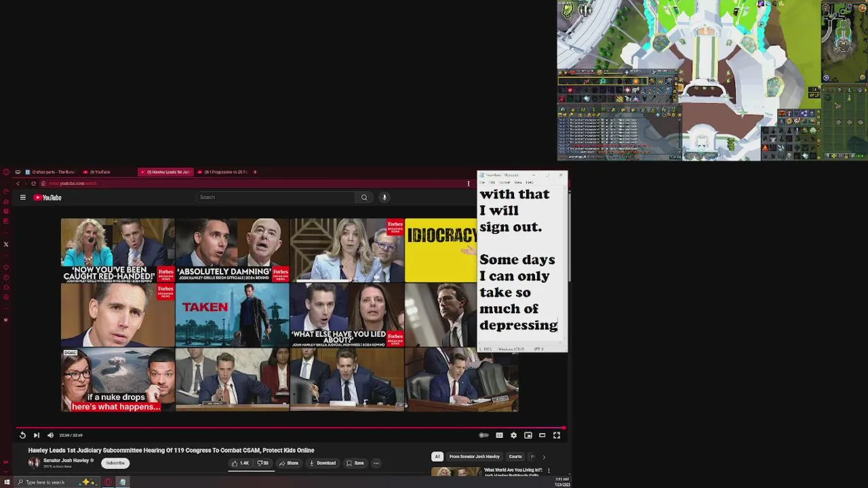
Task: Open the 'Absolutely Damning' suggested video
Action: tap(232, 250)
